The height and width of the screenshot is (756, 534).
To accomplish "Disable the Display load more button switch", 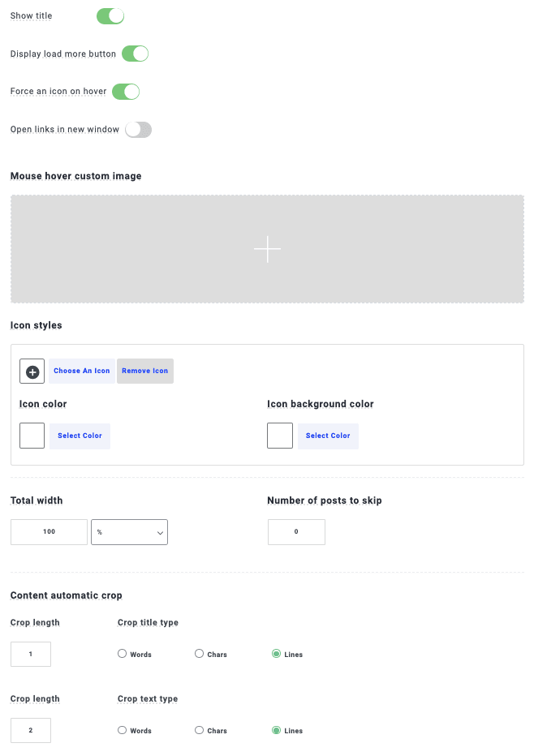I will click(136, 54).
